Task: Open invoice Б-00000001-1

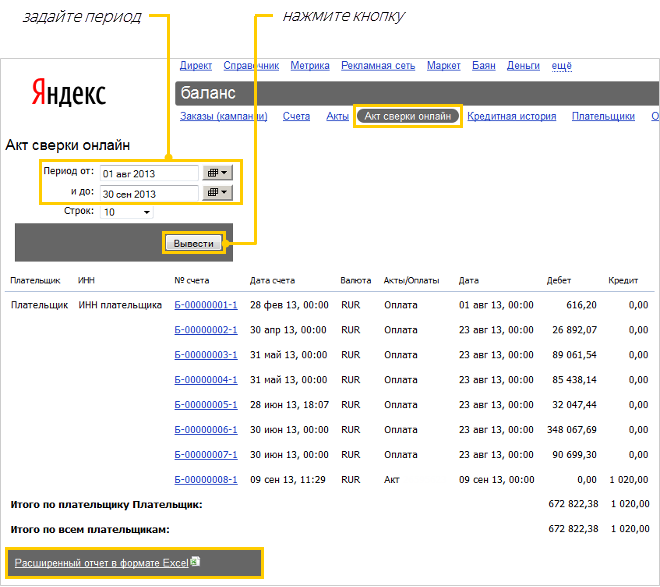Action: 206,305
